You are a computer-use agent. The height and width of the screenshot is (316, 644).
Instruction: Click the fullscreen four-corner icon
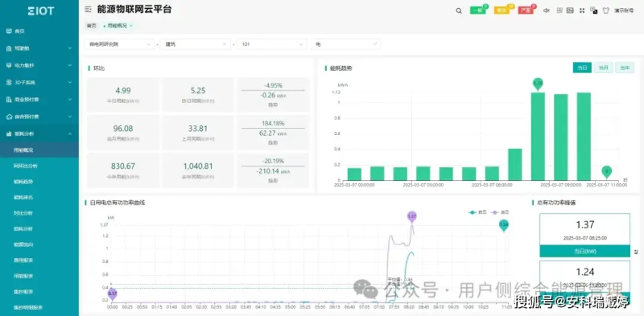point(582,10)
